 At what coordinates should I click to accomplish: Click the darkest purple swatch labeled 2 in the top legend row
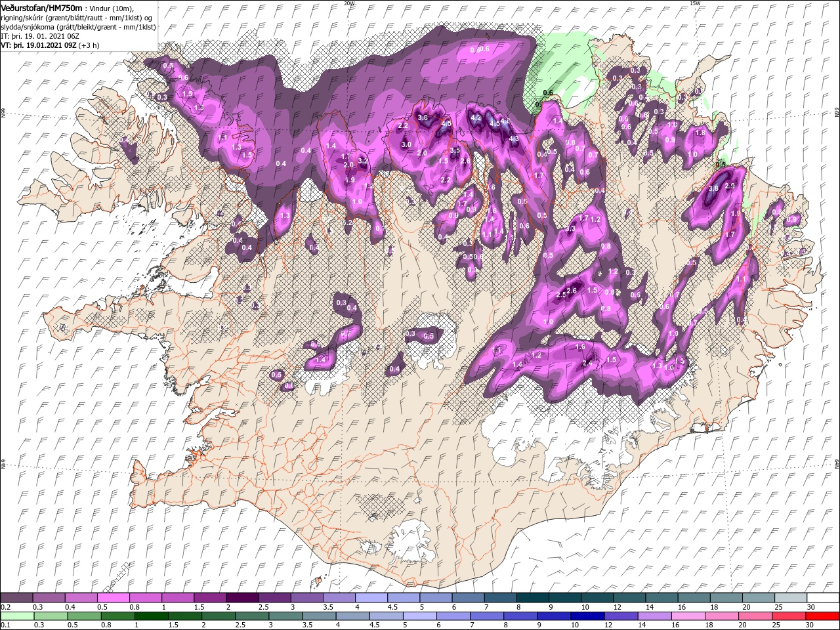click(242, 597)
